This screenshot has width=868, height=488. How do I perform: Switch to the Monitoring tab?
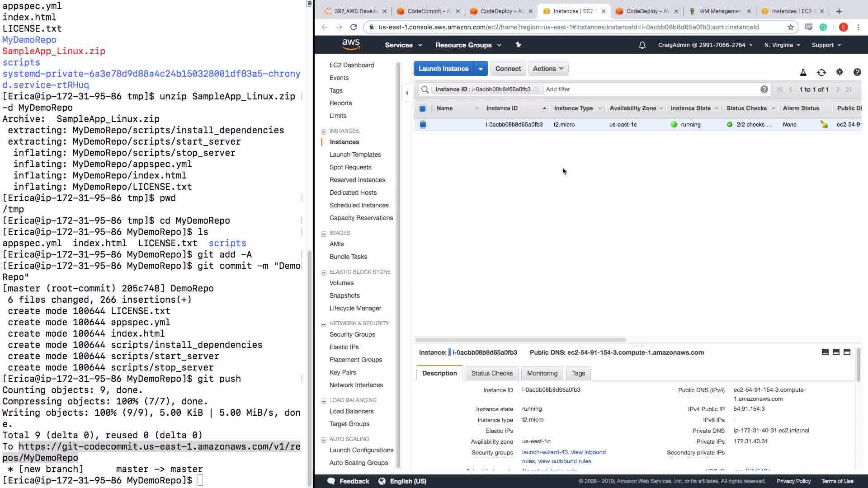tap(542, 373)
